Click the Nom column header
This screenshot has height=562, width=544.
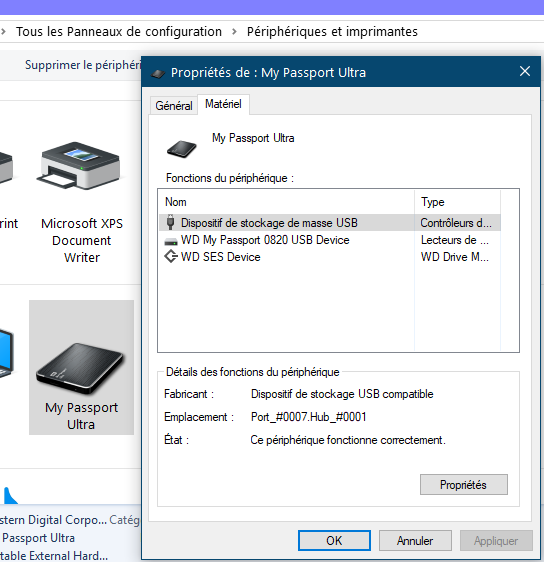click(286, 202)
